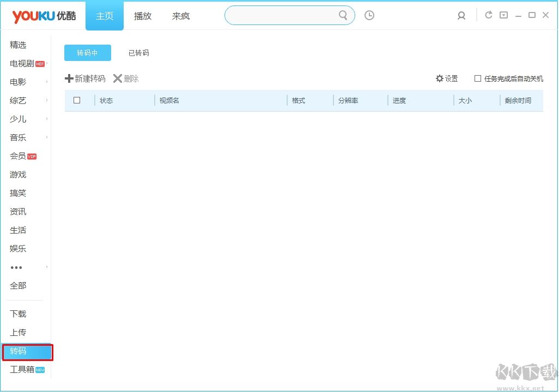Click the window drop-arrow icon near minimize
The height and width of the screenshot is (392, 559).
click(503, 15)
